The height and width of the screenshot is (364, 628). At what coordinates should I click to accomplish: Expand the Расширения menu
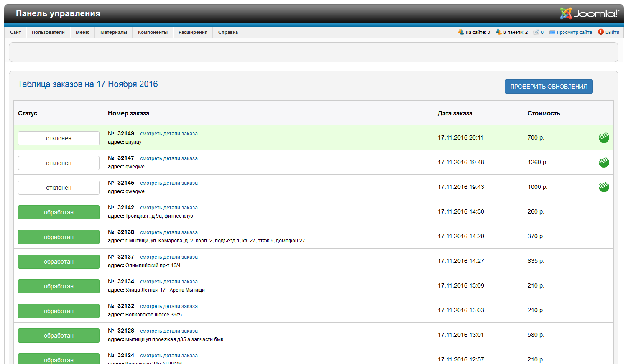coord(193,32)
